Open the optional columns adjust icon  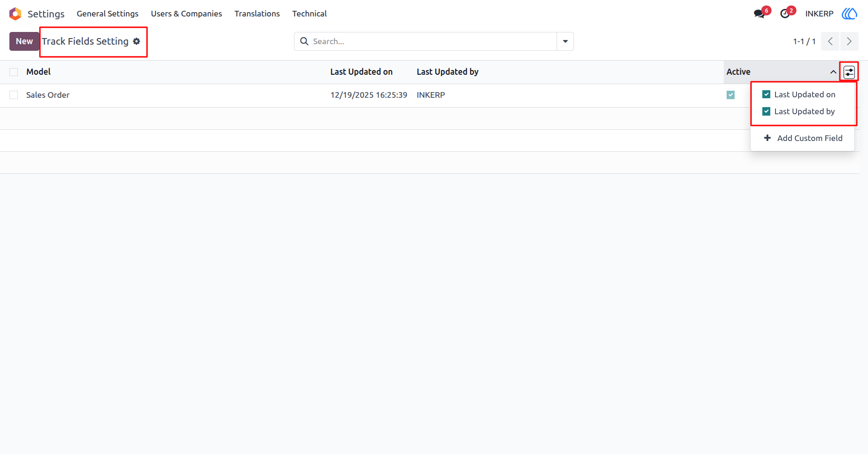849,72
